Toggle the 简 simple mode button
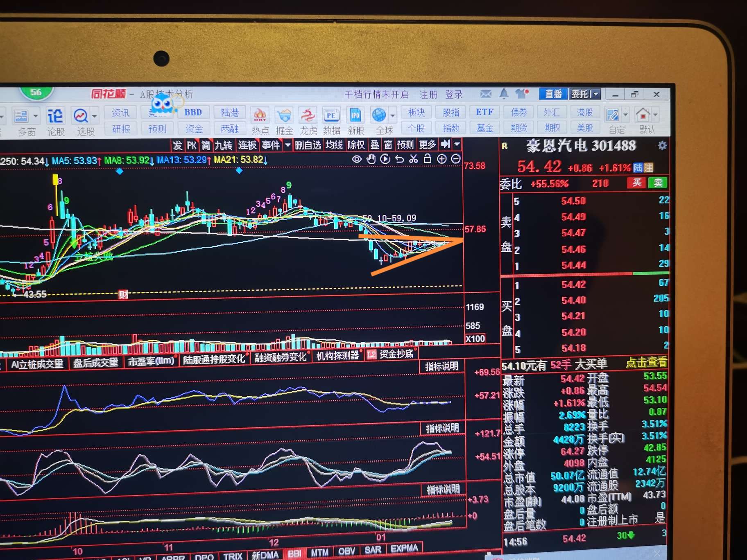Viewport: 747px width, 560px height. click(206, 145)
